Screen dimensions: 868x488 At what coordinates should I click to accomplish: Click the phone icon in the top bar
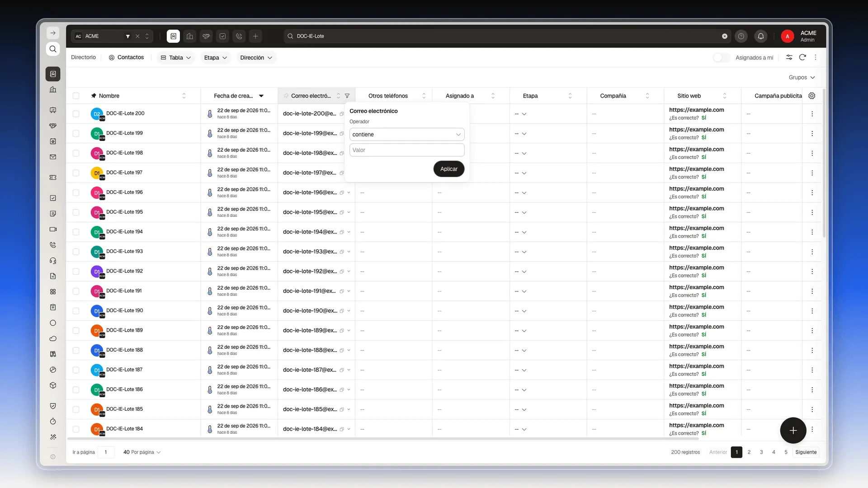[x=239, y=36]
